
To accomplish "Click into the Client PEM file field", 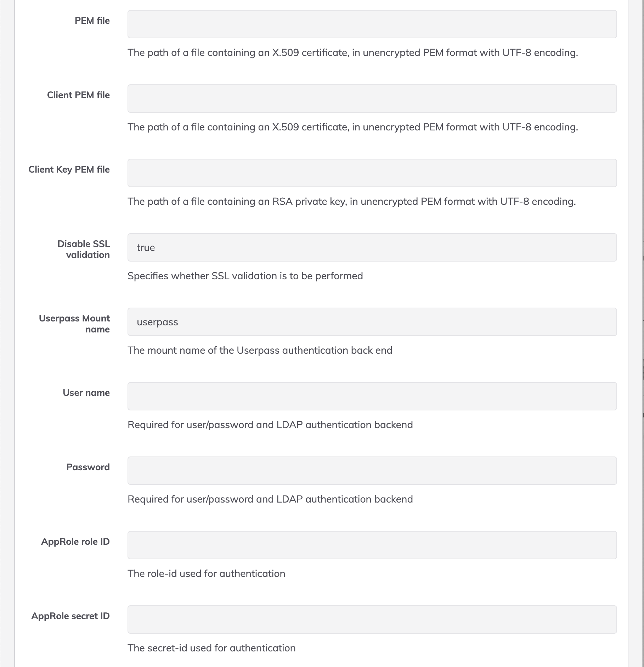I will point(372,99).
